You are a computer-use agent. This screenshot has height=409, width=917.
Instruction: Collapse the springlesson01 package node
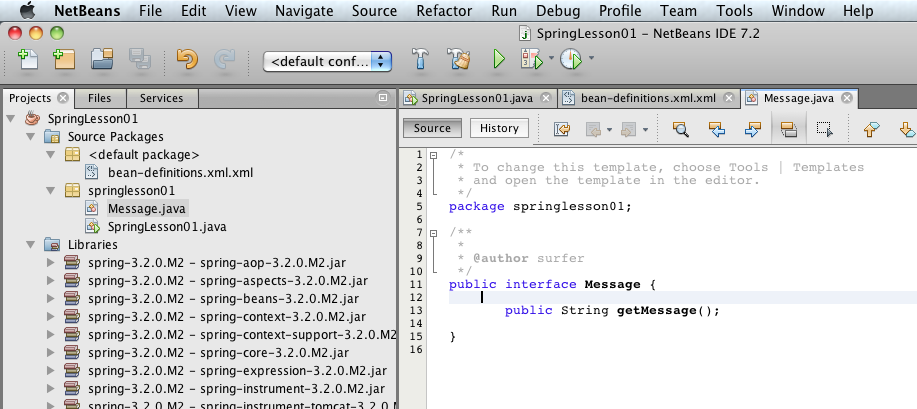[x=51, y=191]
